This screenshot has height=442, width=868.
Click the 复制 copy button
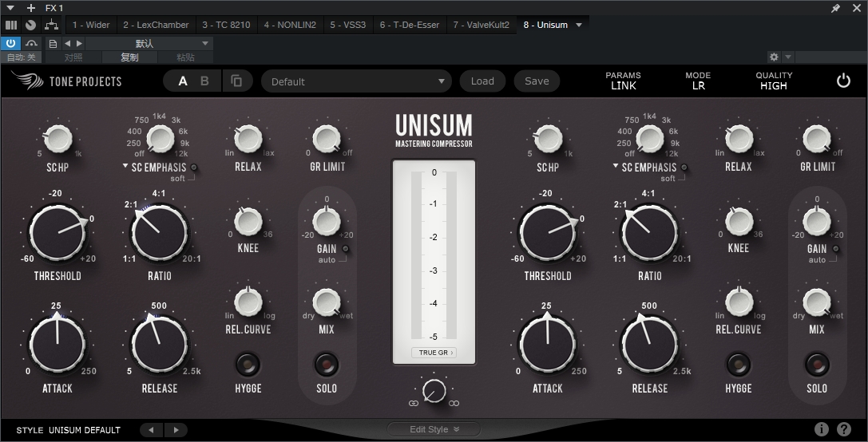coord(129,57)
